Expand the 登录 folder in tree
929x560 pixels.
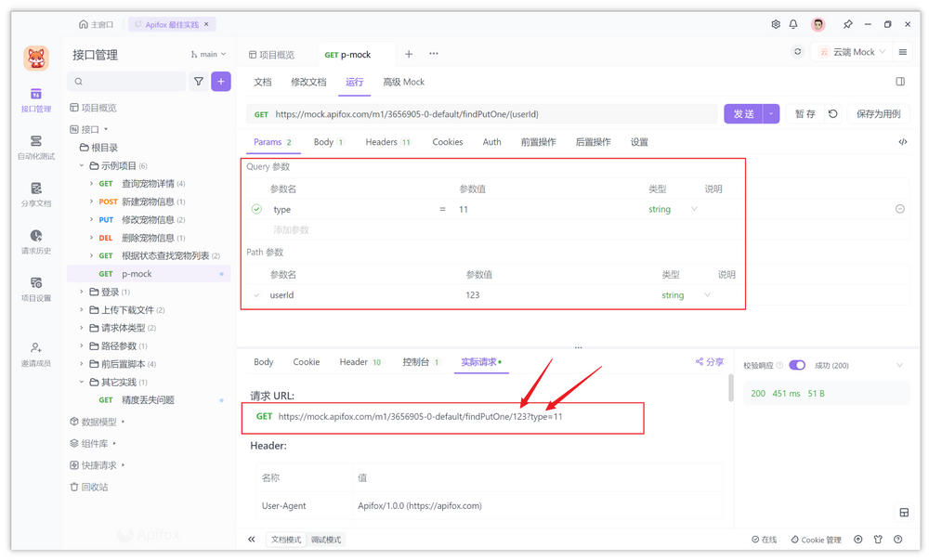click(x=82, y=293)
